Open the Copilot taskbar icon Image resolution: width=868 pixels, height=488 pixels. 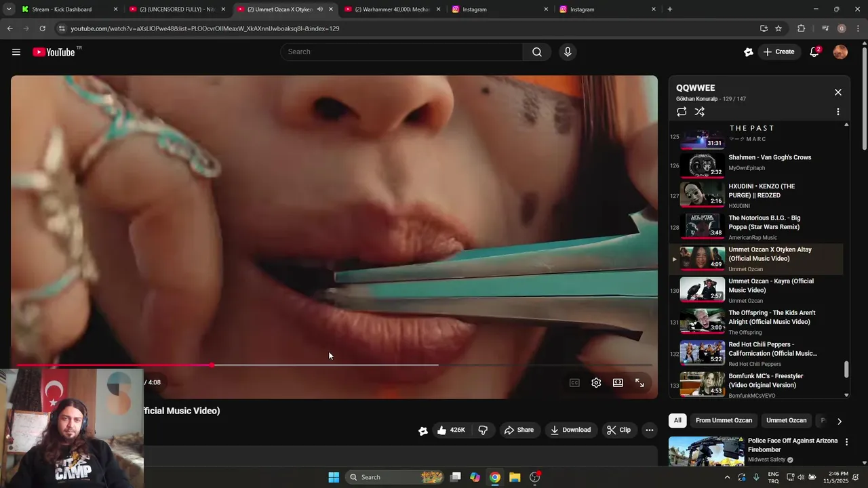click(475, 477)
